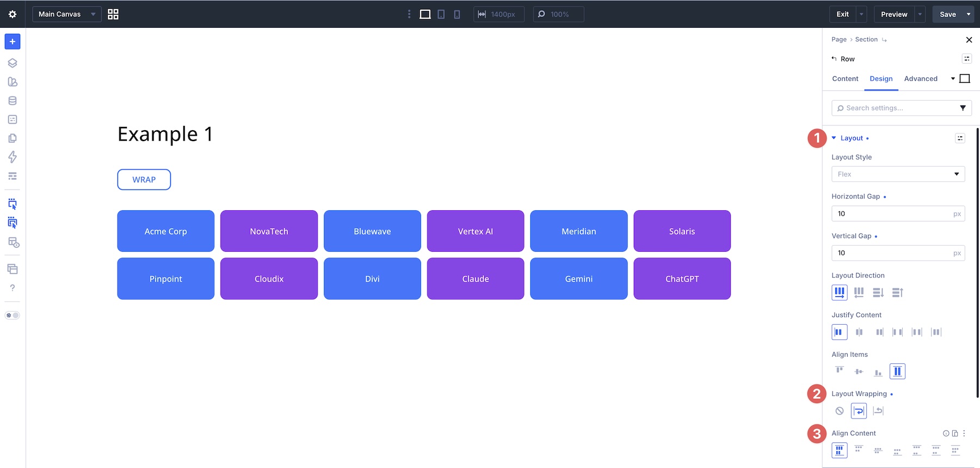Open the stacked windows sidebar icon
The width and height of the screenshot is (980, 468).
pyautogui.click(x=13, y=269)
